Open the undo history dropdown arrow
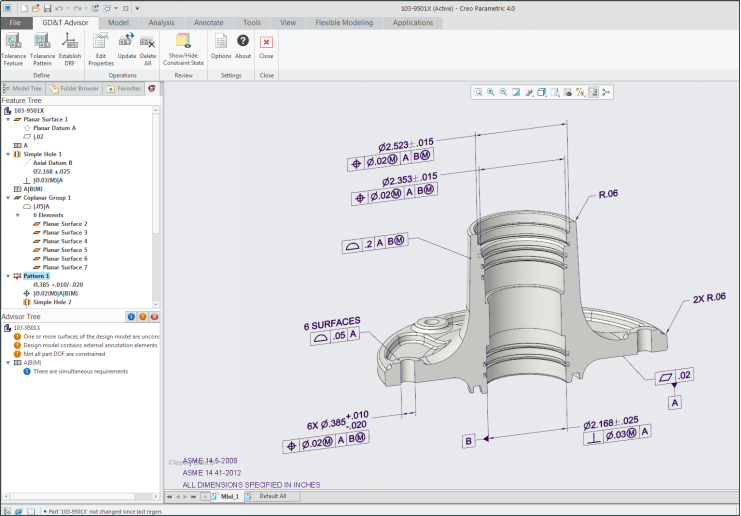Image resolution: width=741 pixels, height=516 pixels. [x=68, y=8]
